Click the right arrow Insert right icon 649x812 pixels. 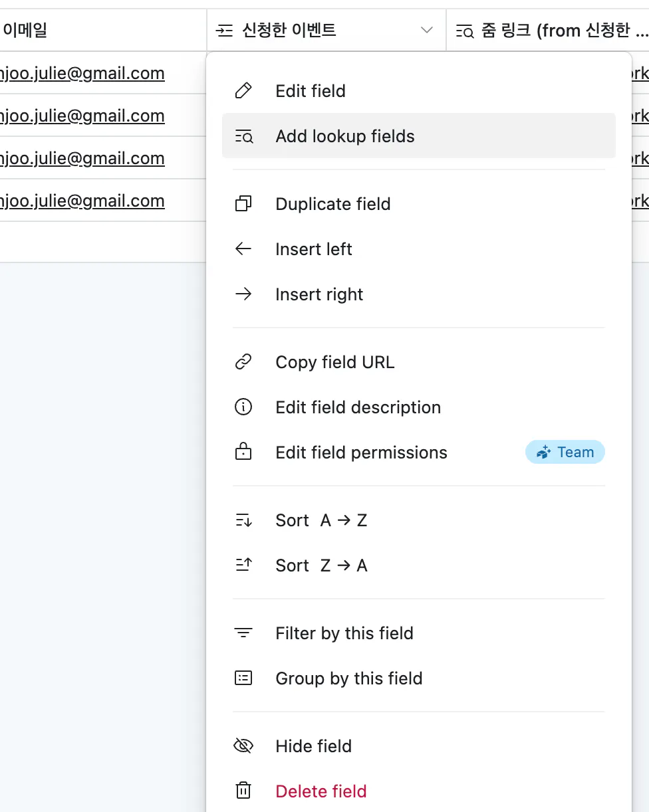click(x=244, y=294)
